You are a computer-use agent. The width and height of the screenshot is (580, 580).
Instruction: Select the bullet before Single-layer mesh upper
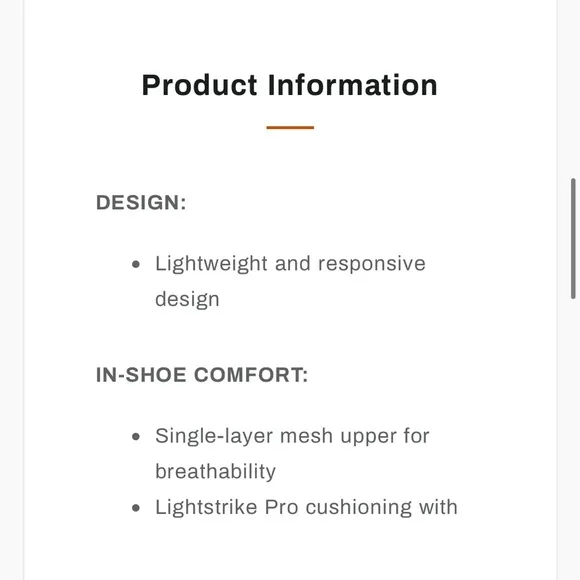coord(136,436)
